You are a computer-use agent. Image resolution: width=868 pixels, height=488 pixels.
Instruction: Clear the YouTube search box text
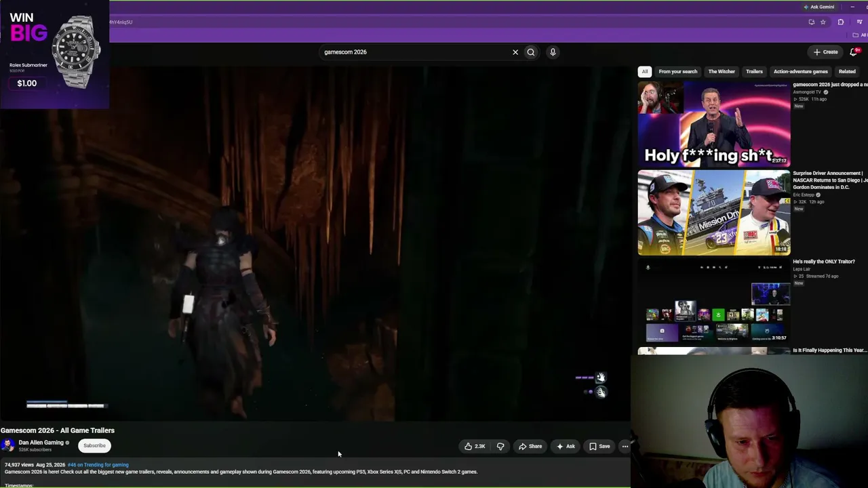pos(515,52)
